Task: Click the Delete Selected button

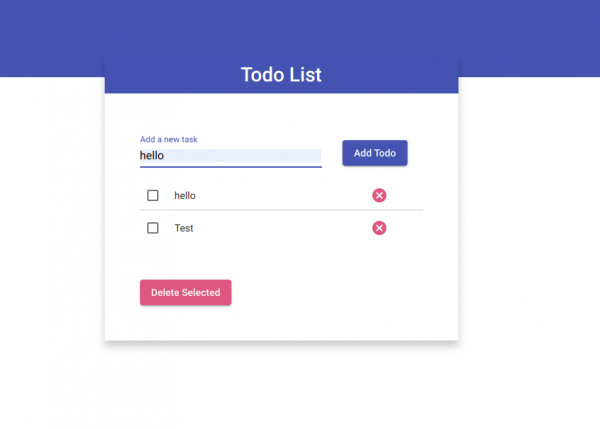Action: point(186,292)
